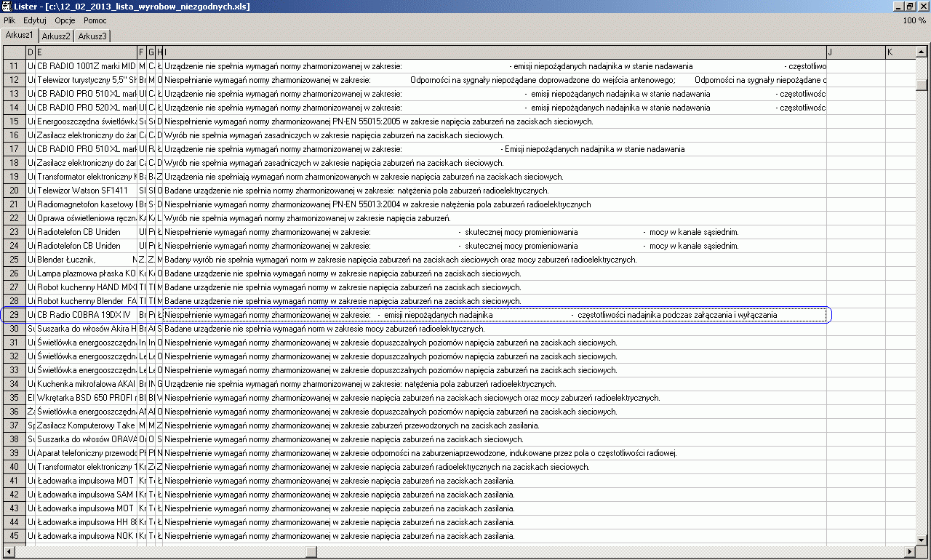Click the horizontal scrollbar right arrow
Viewport: 931px width, 560px height.
909,551
